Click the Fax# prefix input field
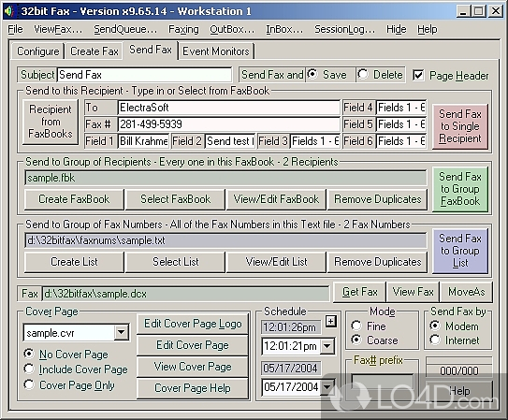Viewport: 508px width, 420px height. click(383, 382)
